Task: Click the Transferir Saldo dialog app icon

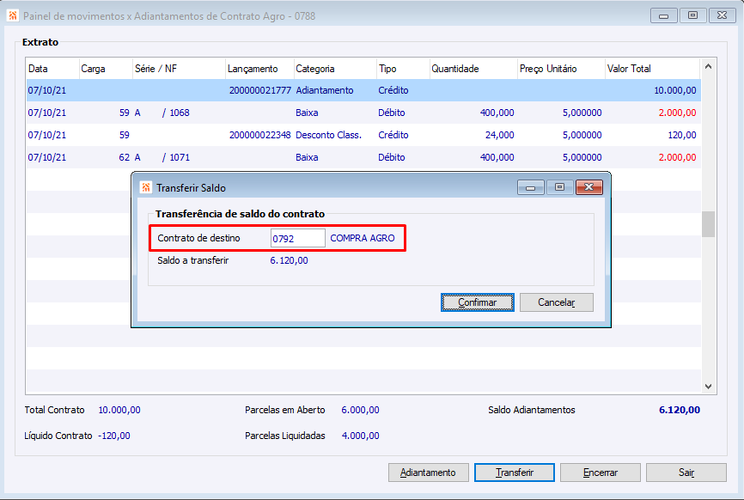Action: point(146,187)
